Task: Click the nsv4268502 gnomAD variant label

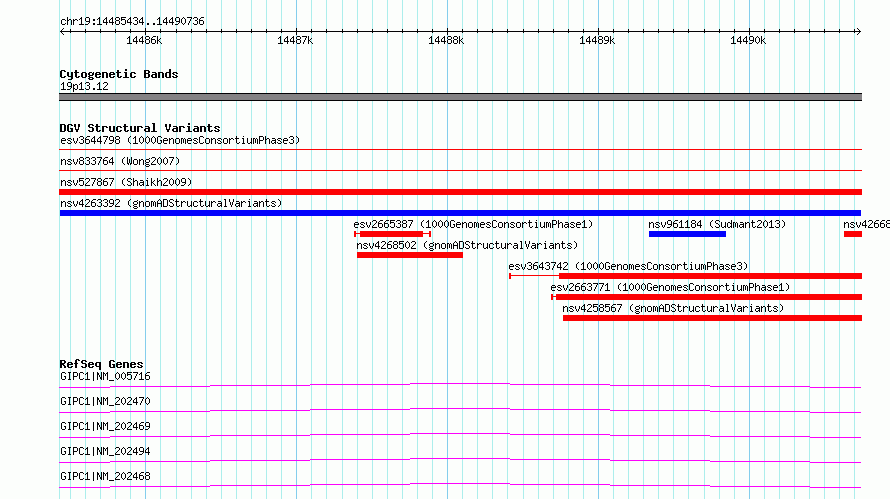Action: pos(467,245)
